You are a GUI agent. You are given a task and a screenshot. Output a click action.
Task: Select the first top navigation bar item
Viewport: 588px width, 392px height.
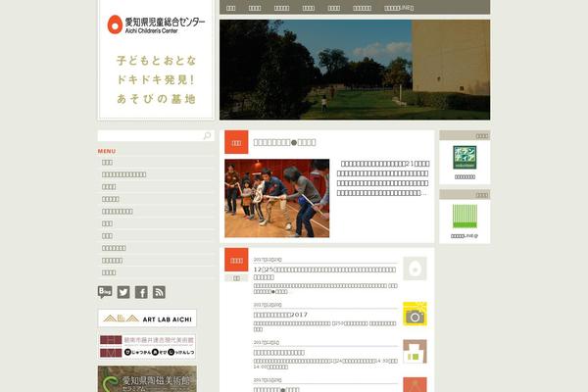pos(231,8)
